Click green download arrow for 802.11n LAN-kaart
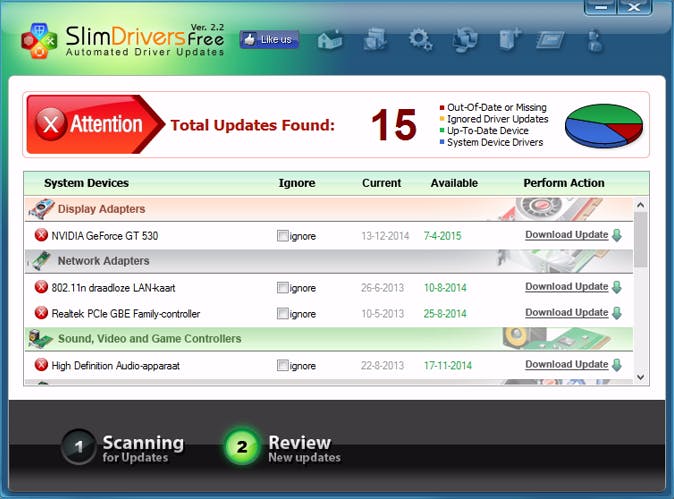The width and height of the screenshot is (674, 499). point(617,287)
